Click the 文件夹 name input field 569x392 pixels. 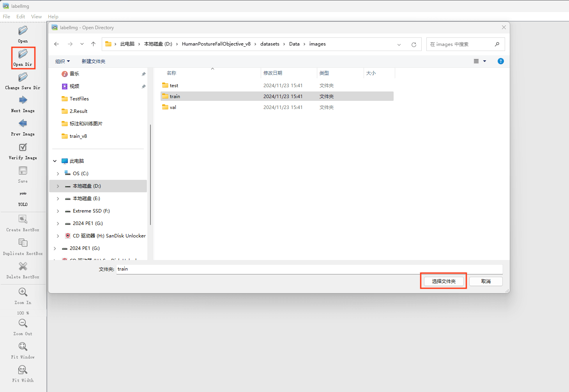point(309,269)
